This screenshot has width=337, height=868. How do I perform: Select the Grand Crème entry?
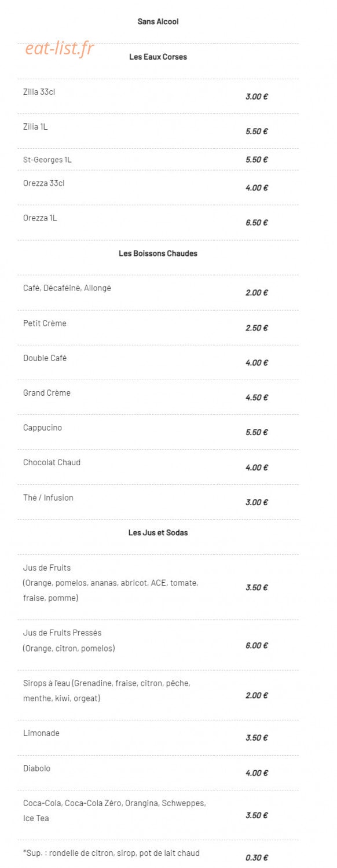(x=47, y=393)
